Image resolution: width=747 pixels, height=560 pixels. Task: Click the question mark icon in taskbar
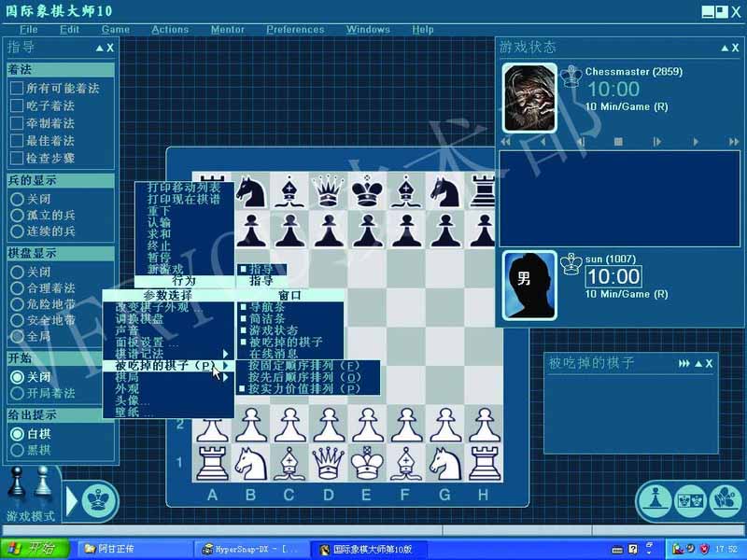pyautogui.click(x=633, y=549)
